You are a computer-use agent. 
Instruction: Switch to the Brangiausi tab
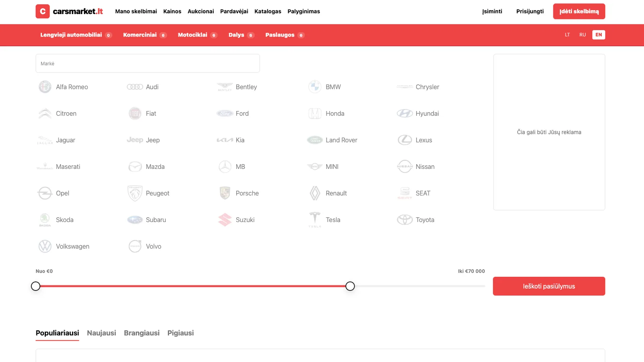(142, 333)
